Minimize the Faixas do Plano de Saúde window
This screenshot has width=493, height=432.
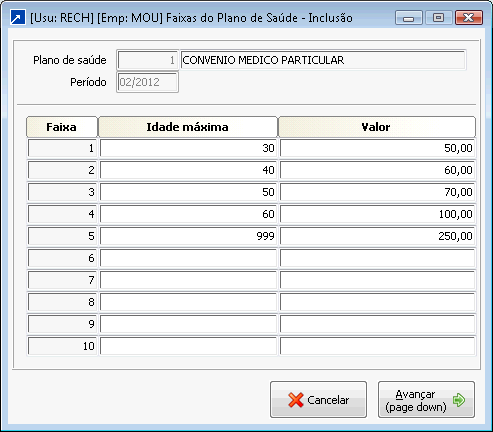(x=409, y=18)
